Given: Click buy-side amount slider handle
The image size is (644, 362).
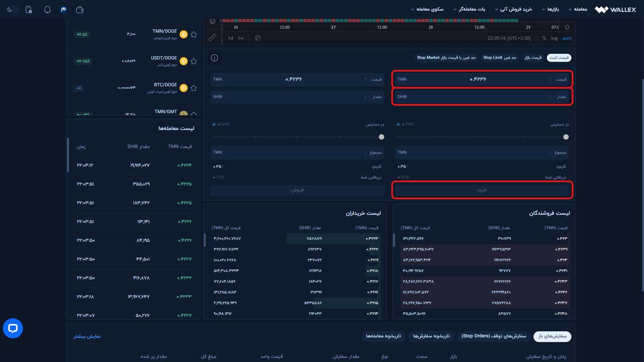Looking at the screenshot, I should point(566,137).
